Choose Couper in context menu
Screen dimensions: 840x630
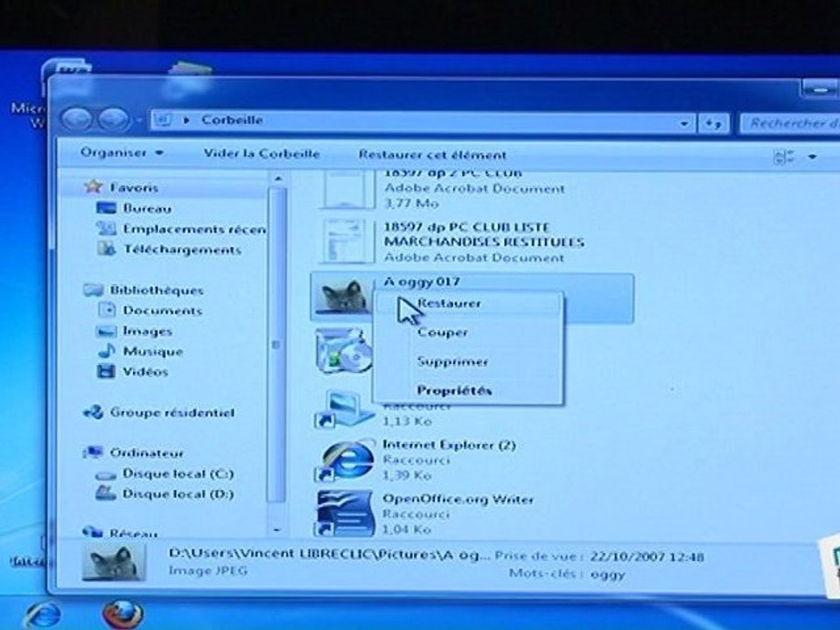(x=469, y=332)
